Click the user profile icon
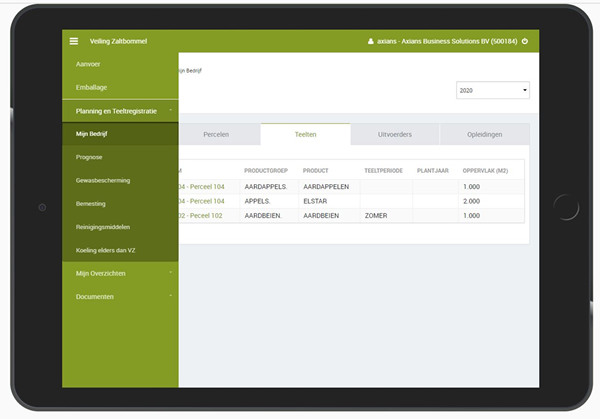This screenshot has height=419, width=600. pos(370,42)
